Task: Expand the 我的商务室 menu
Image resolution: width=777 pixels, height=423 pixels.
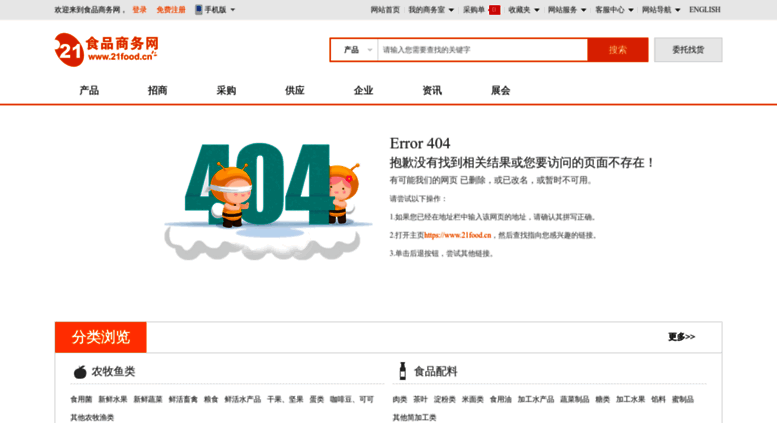Action: pos(431,9)
